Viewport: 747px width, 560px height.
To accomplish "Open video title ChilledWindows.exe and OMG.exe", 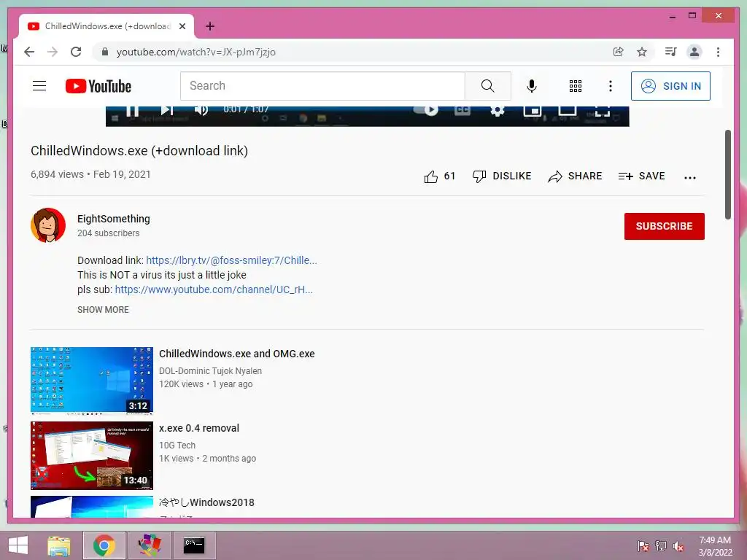I will [237, 354].
